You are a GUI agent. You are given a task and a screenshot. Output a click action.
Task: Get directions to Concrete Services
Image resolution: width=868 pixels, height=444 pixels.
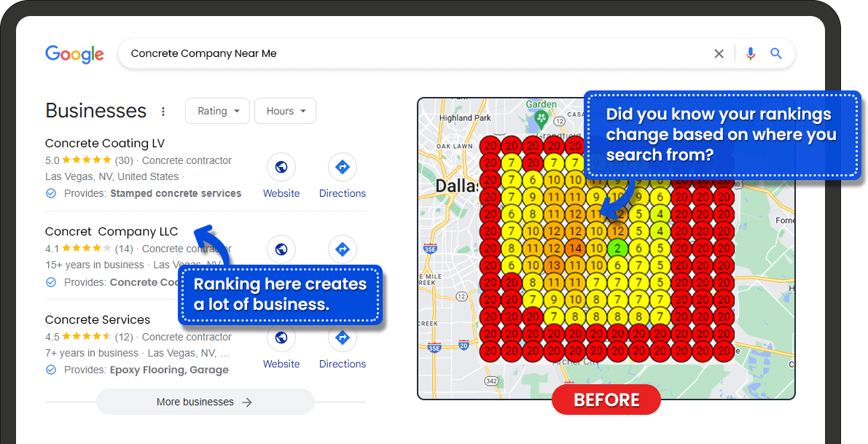[342, 339]
